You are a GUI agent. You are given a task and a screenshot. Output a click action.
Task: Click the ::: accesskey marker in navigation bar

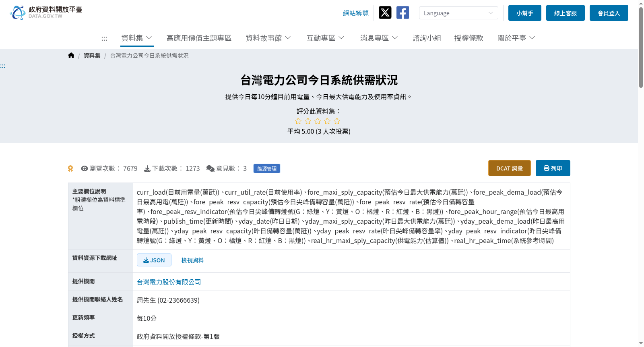click(x=104, y=38)
